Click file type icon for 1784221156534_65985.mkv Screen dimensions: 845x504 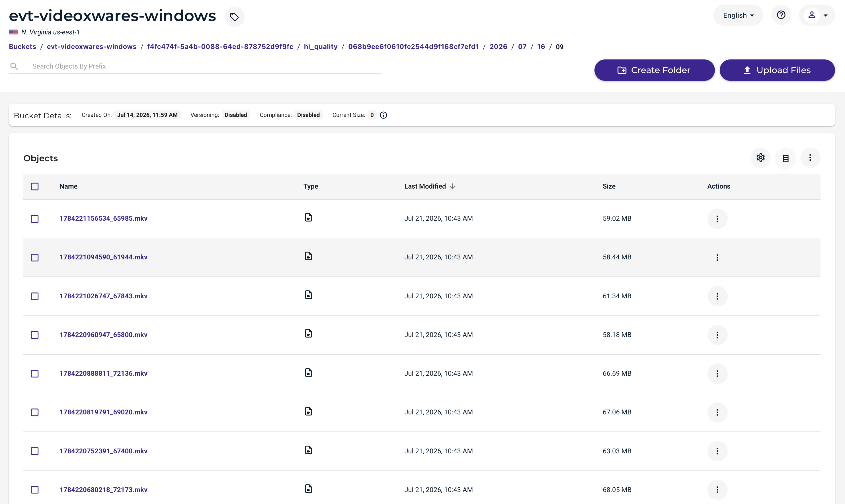pyautogui.click(x=308, y=217)
